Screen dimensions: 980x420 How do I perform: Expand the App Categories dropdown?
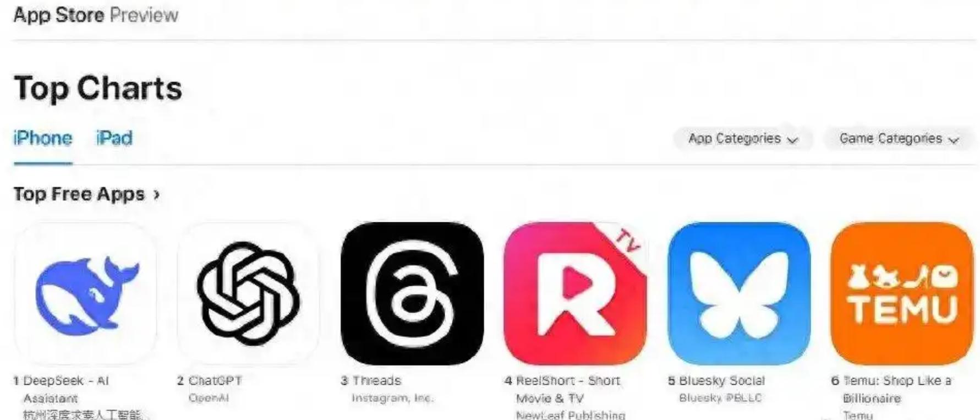[x=743, y=139]
